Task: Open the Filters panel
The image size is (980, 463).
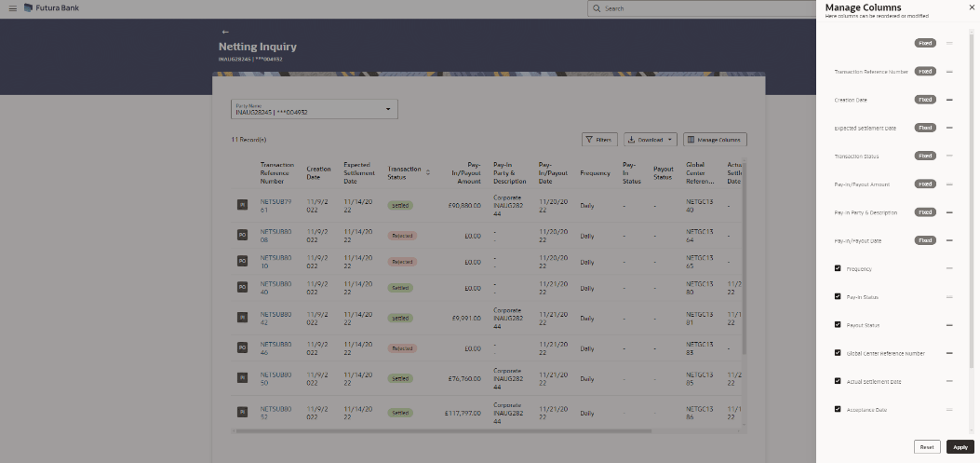Action: tap(599, 140)
